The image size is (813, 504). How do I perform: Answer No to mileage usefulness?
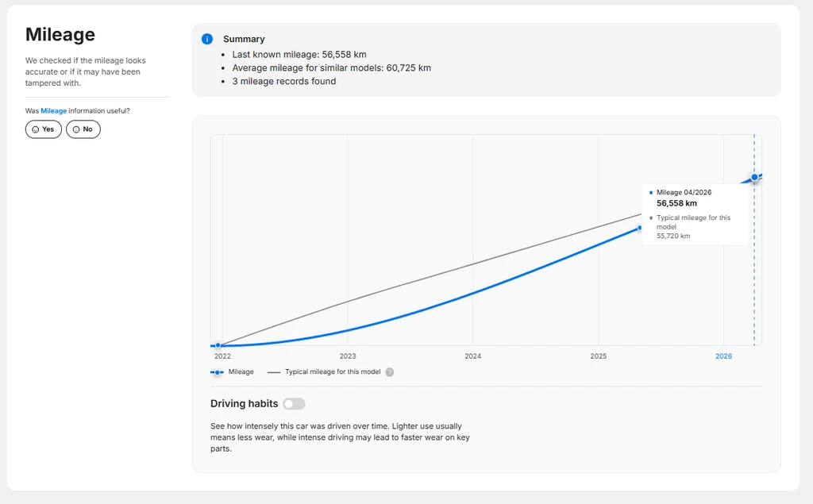(x=83, y=129)
